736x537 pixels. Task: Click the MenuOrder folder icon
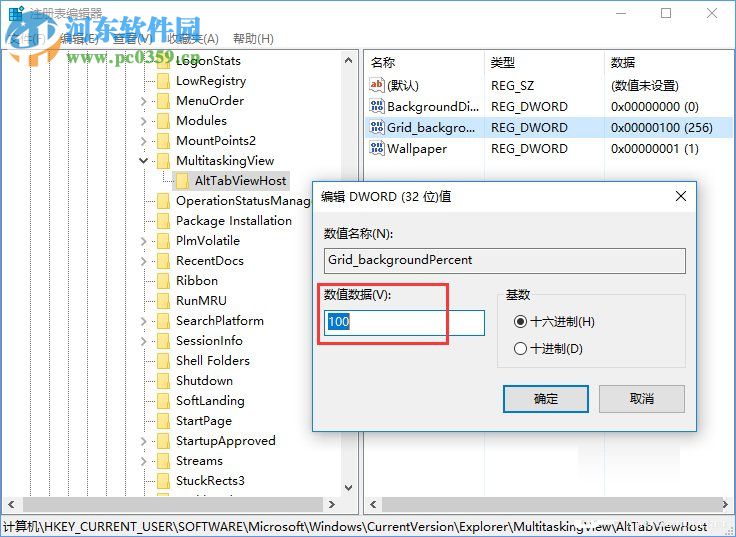pyautogui.click(x=163, y=101)
